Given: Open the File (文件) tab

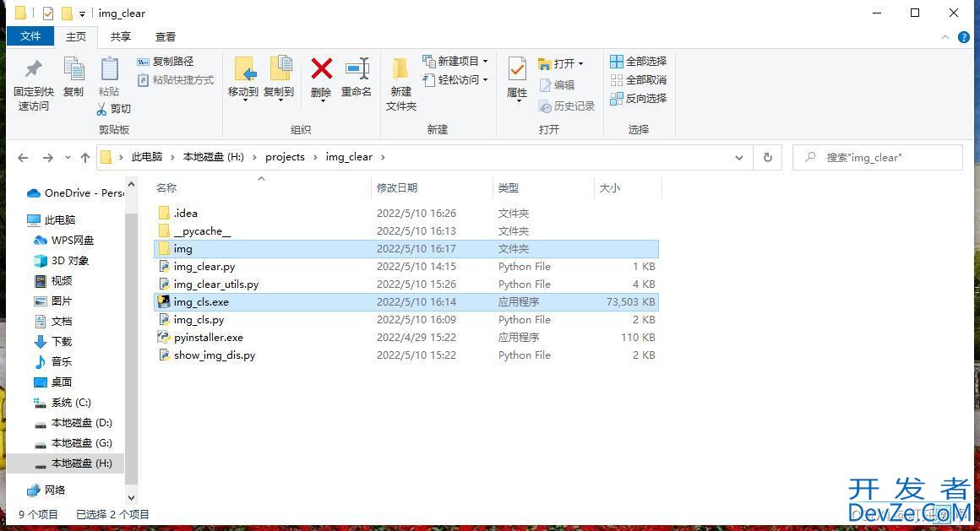Looking at the screenshot, I should click(x=30, y=36).
